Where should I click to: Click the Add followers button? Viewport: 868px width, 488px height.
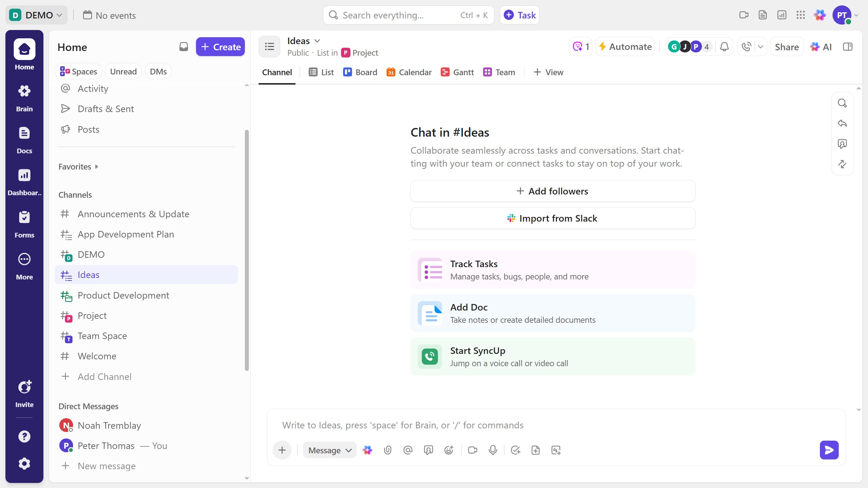click(x=552, y=191)
